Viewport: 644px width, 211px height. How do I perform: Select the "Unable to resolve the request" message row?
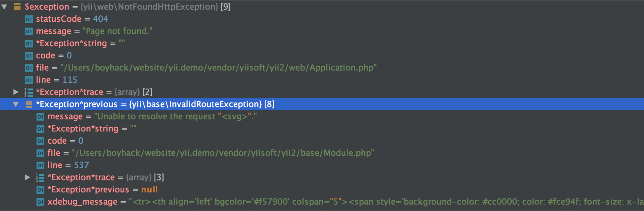pyautogui.click(x=322, y=116)
